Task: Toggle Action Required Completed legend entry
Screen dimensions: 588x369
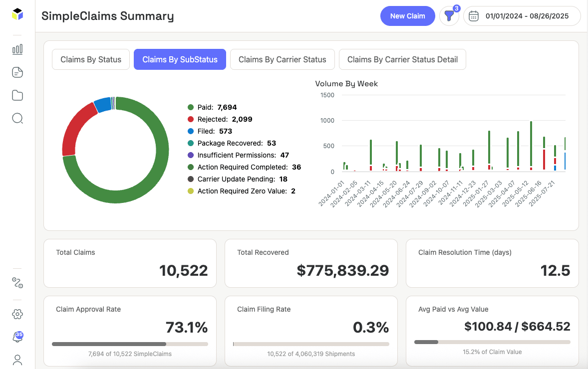Action: 244,167
